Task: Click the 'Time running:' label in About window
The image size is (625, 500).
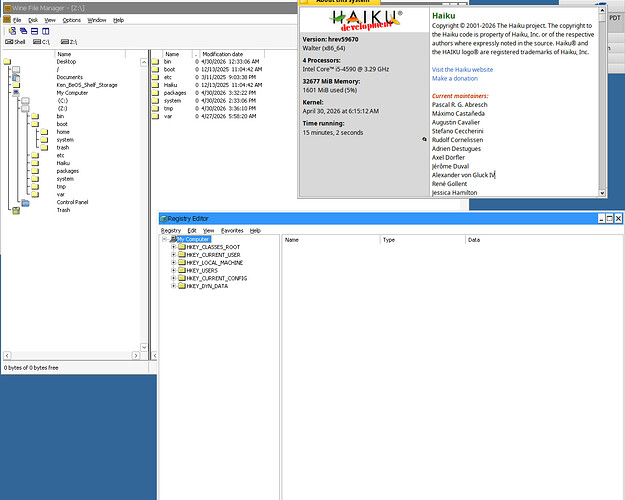Action: tap(323, 123)
